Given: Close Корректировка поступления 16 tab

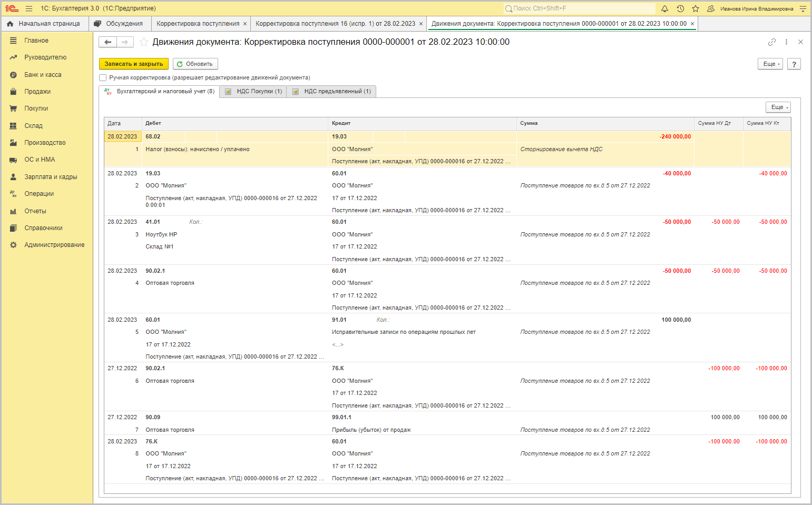Looking at the screenshot, I should click(421, 24).
